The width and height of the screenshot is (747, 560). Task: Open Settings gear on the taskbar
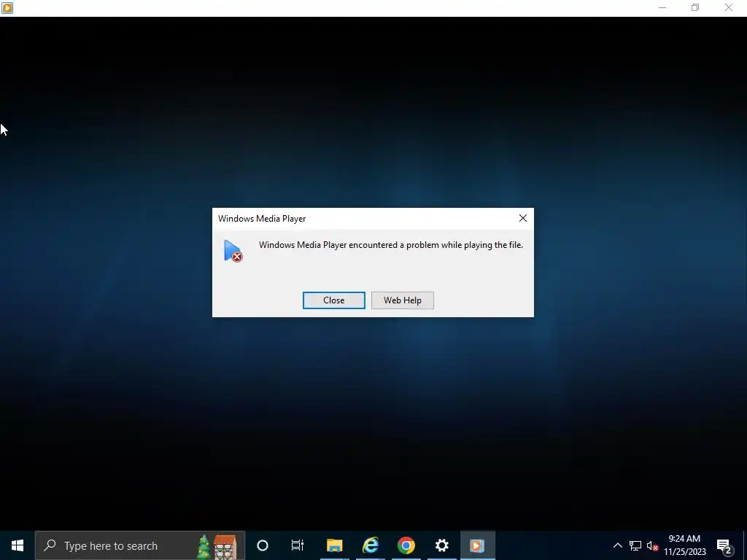[x=441, y=545]
